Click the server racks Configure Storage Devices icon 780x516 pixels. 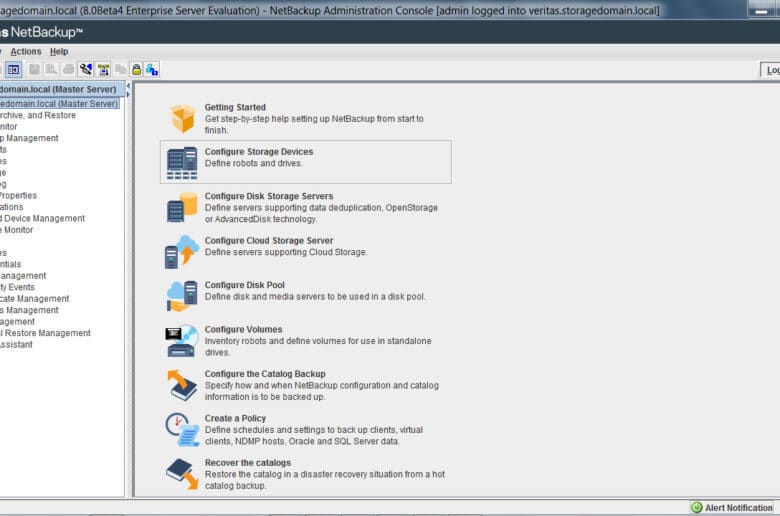pyautogui.click(x=182, y=163)
